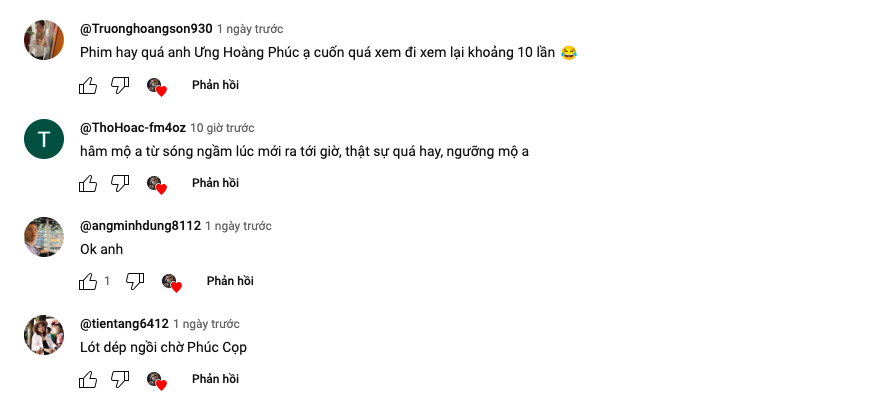The height and width of the screenshot is (406, 872).
Task: Click creator heart on @angminhdung8112's comment
Action: coord(171,282)
